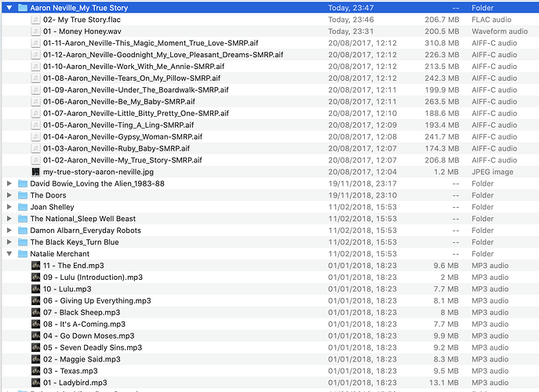Viewport: 539px width, 392px height.
Task: Click album art icon of 10 - Lulu.mp3
Action: click(35, 289)
